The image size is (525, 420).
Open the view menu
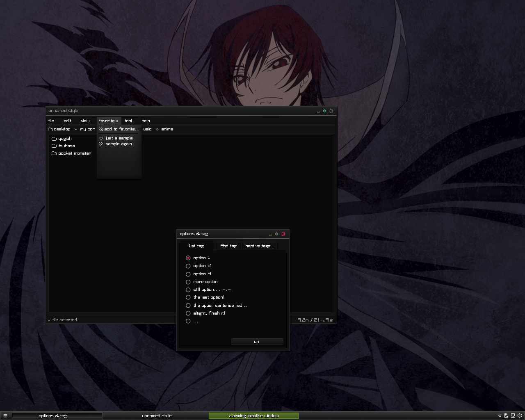[85, 121]
